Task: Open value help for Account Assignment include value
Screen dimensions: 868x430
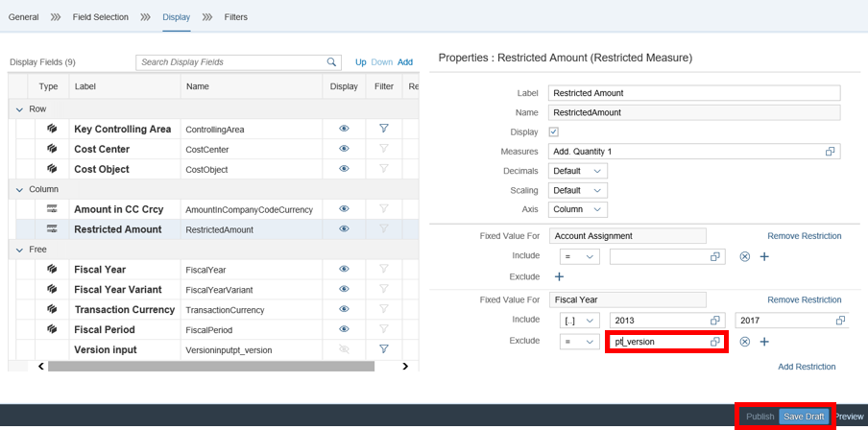Action: (x=715, y=256)
